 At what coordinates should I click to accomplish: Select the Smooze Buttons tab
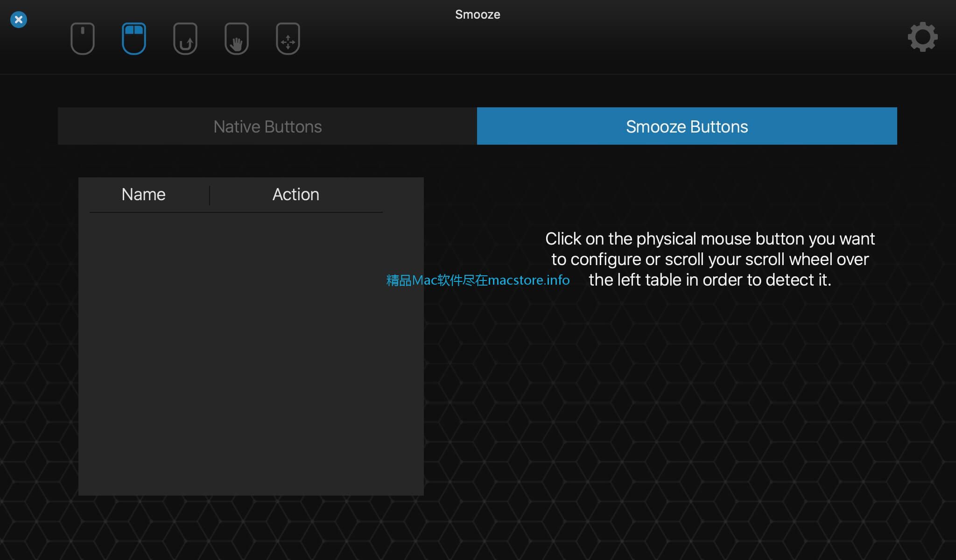[x=687, y=126]
